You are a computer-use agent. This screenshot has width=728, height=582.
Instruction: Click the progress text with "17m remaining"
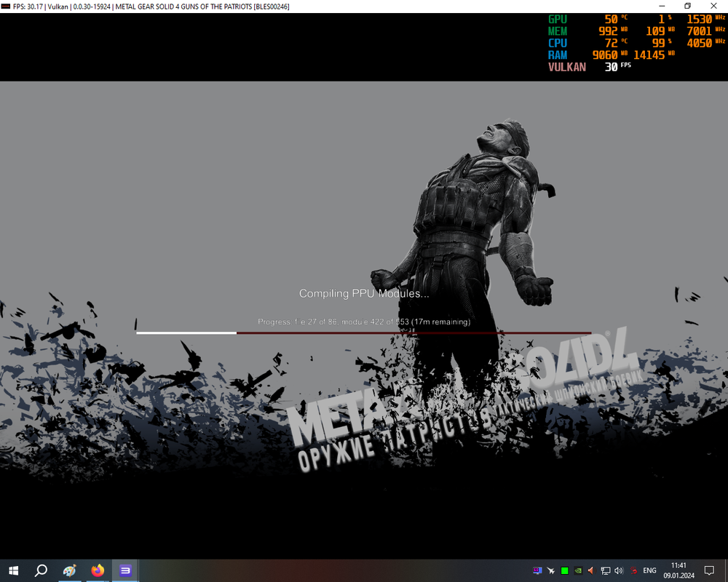coord(364,322)
